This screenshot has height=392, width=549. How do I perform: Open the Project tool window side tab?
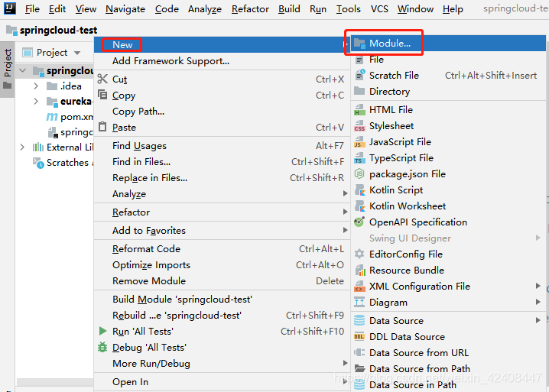[8, 63]
